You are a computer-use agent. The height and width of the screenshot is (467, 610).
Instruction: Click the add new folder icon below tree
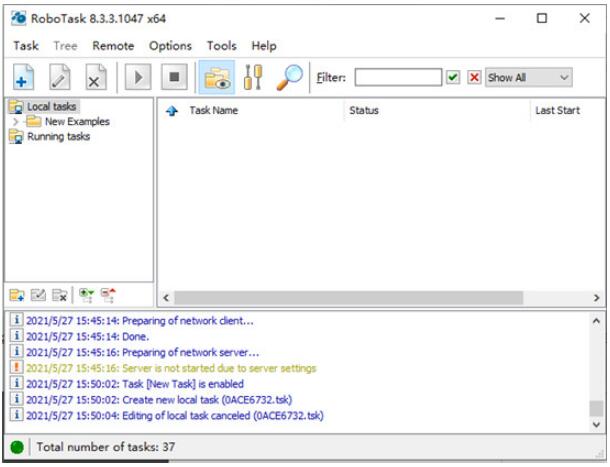click(x=17, y=295)
